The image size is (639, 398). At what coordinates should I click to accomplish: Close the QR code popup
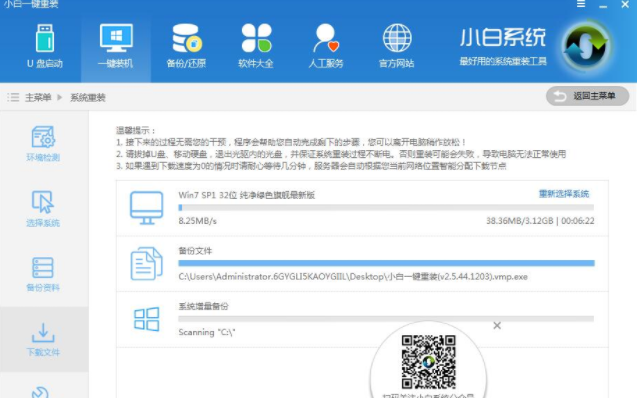coord(497,325)
